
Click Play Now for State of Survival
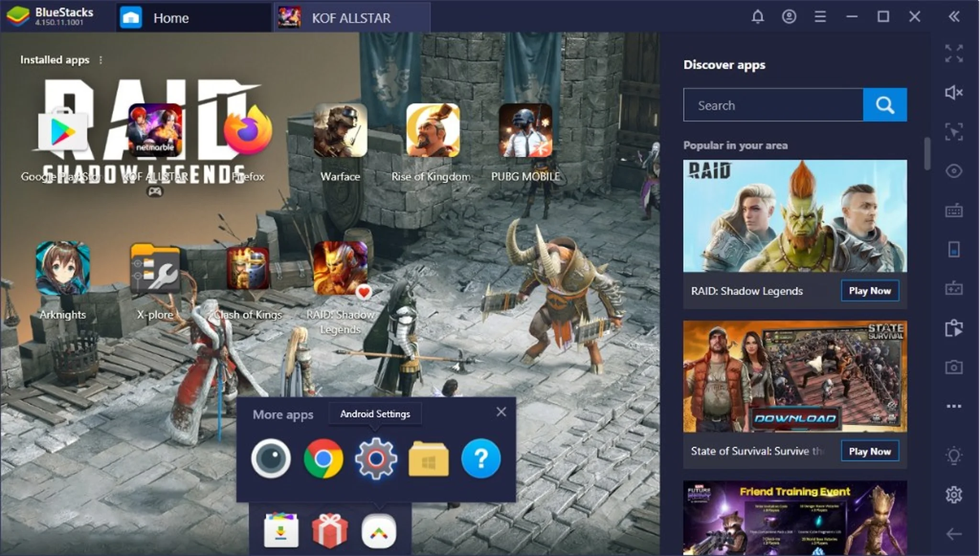click(x=870, y=451)
